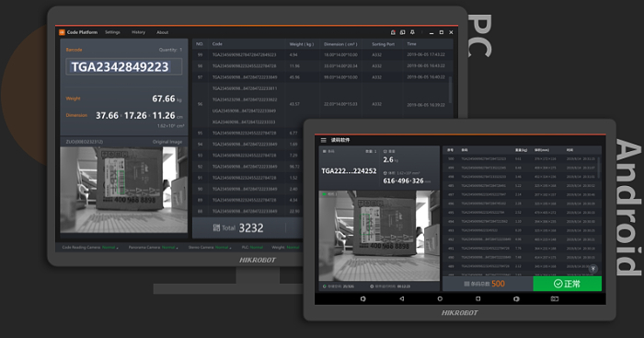Click the NO. column header in PC table

[x=200, y=44]
